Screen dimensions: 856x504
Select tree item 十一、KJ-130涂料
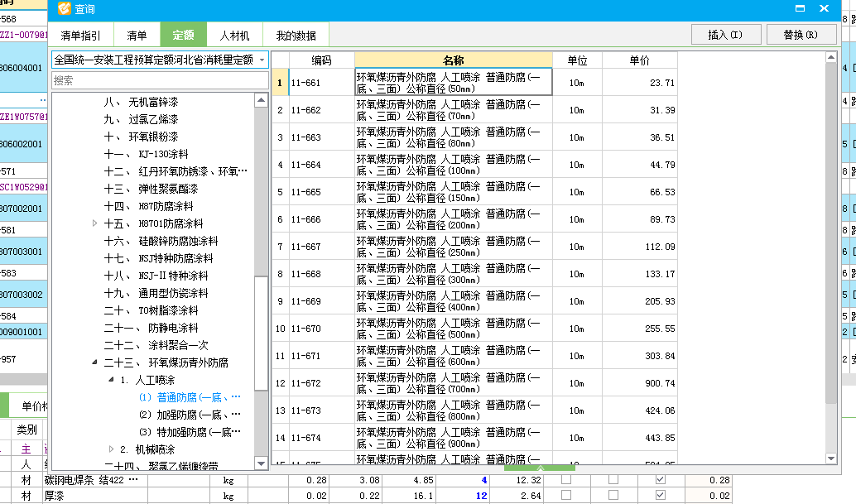click(x=146, y=155)
